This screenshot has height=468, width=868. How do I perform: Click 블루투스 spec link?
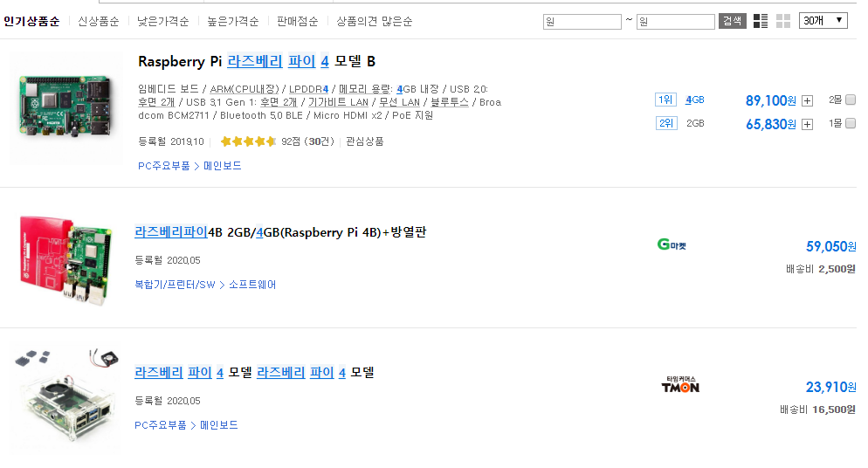[450, 102]
